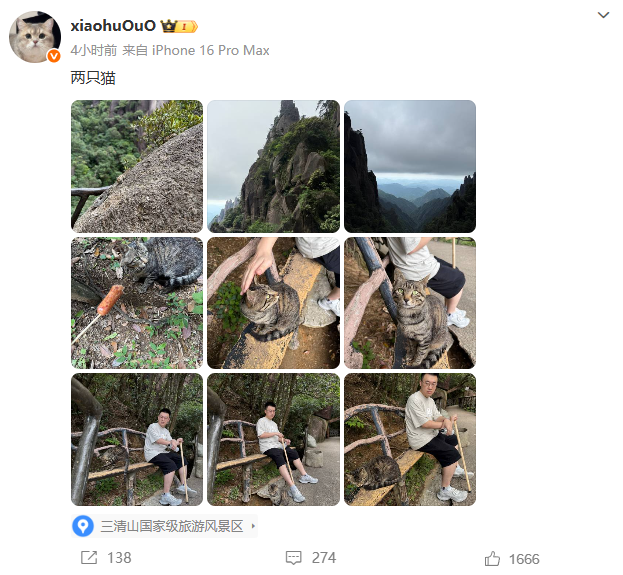
Task: Open the cloudy valley photo thumbnail
Action: click(410, 166)
